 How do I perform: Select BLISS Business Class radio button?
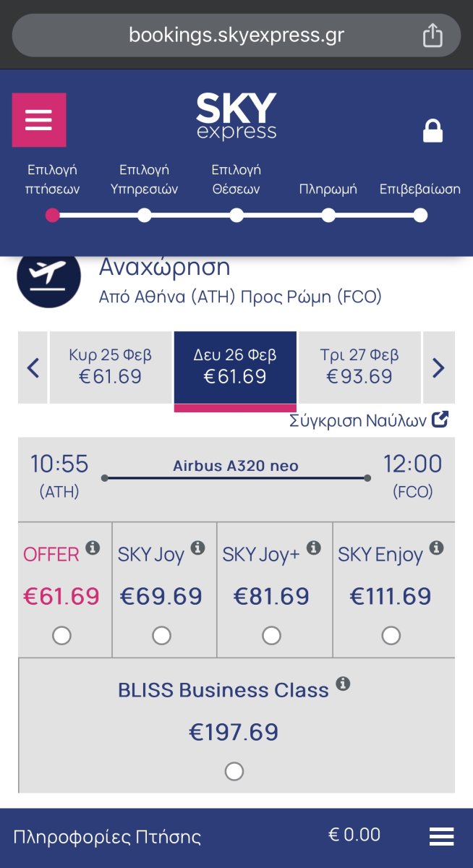pyautogui.click(x=234, y=772)
